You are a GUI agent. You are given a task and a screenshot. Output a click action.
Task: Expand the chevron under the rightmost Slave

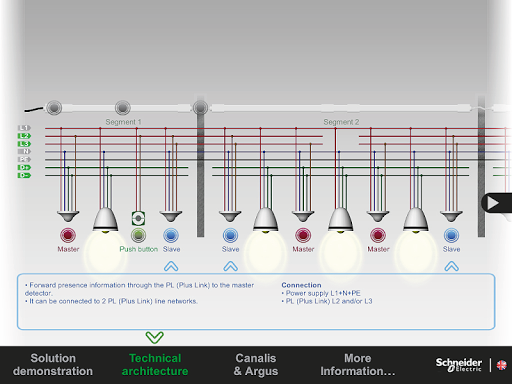coord(451,266)
